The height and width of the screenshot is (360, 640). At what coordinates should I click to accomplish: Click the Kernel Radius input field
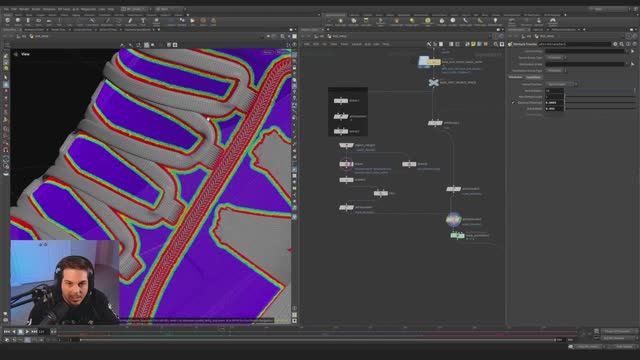click(x=554, y=91)
